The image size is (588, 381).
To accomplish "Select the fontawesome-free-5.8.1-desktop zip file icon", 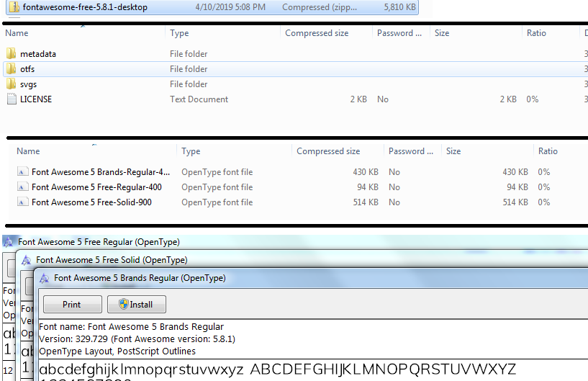I will pos(14,7).
